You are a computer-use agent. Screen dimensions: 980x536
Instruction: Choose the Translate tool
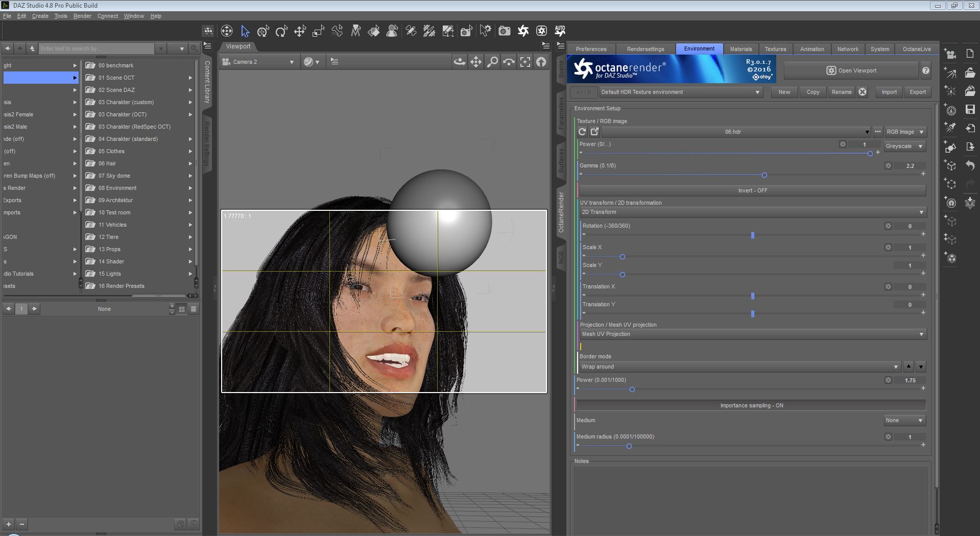tap(300, 31)
